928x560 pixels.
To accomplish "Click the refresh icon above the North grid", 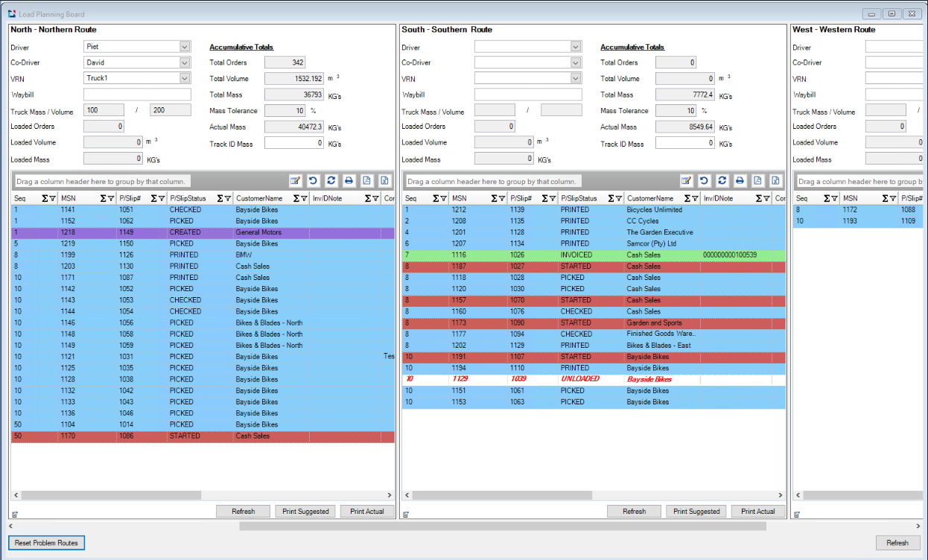I will coord(331,181).
